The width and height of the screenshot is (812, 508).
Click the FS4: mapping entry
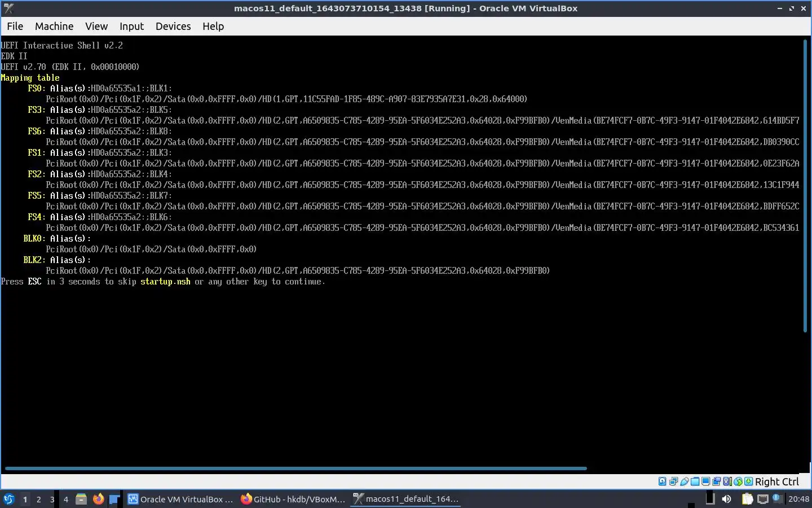click(x=37, y=217)
